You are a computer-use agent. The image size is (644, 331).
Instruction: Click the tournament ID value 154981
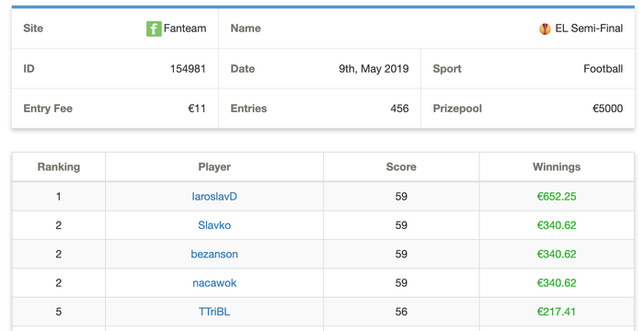tap(188, 69)
